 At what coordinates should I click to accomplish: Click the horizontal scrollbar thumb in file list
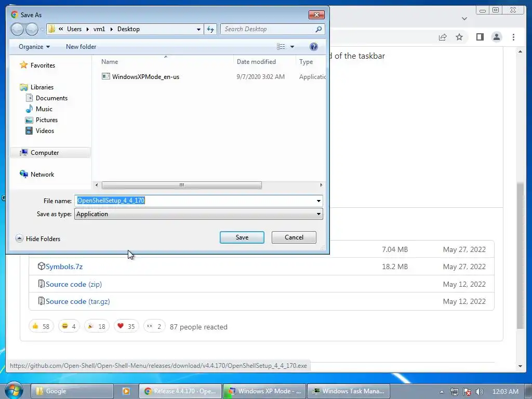(x=181, y=185)
